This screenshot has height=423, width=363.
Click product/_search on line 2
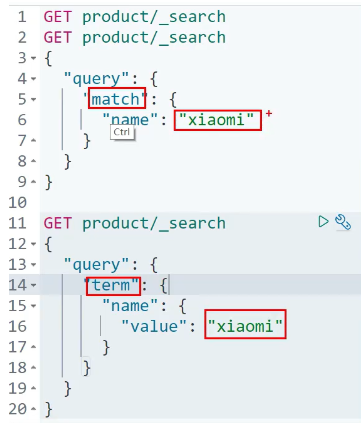click(154, 37)
